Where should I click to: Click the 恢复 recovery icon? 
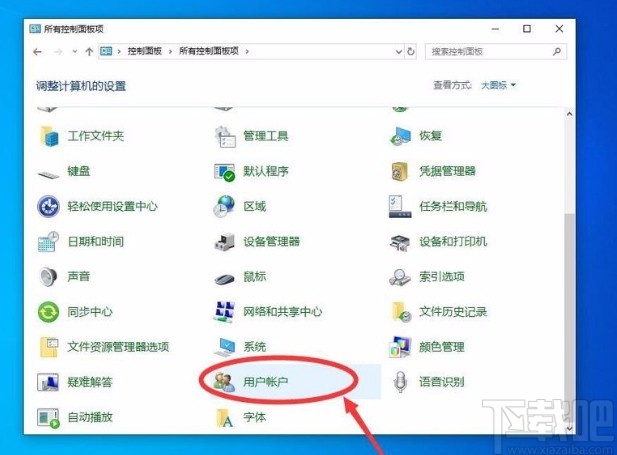tap(400, 136)
